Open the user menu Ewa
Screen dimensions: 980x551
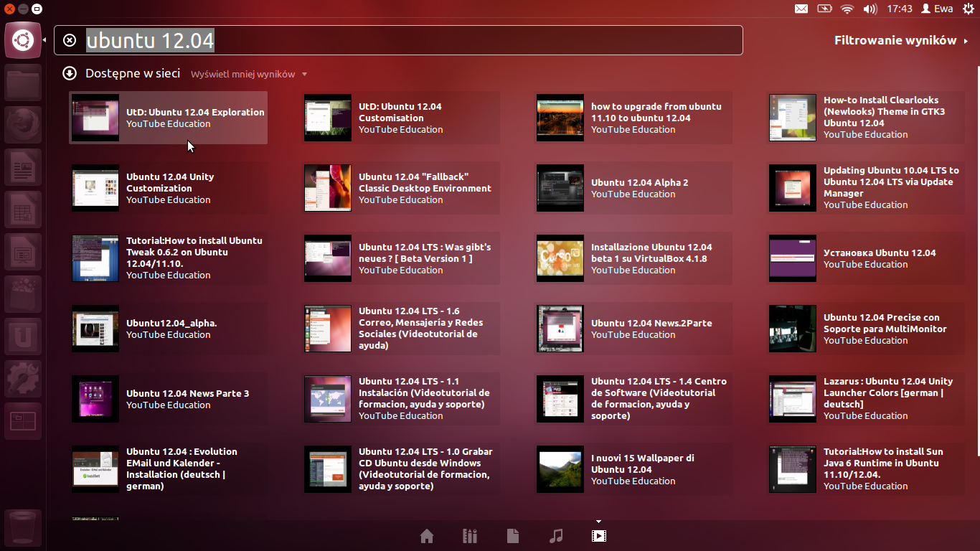(937, 9)
